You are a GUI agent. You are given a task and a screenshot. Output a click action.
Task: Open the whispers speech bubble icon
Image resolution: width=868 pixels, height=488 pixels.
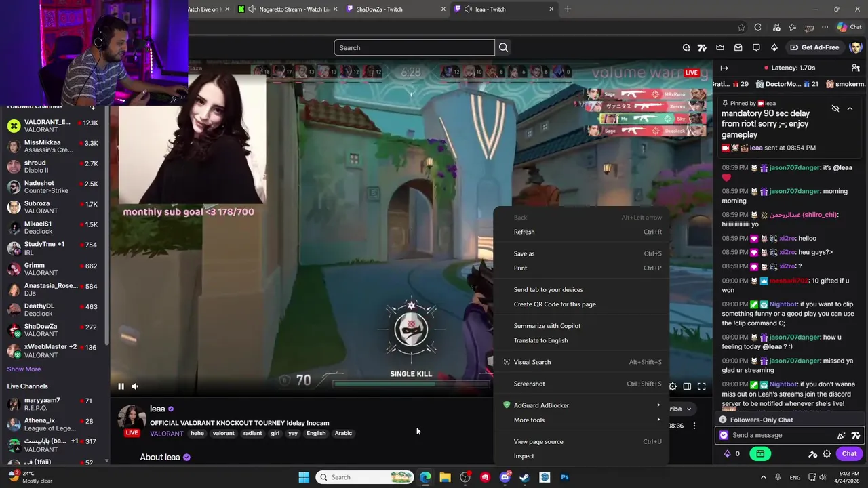tap(756, 47)
